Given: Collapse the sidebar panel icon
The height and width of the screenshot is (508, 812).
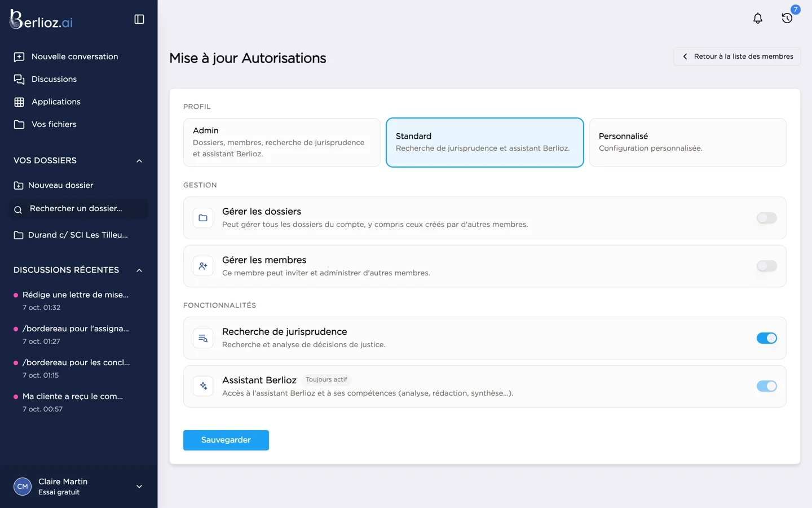Looking at the screenshot, I should click(139, 19).
